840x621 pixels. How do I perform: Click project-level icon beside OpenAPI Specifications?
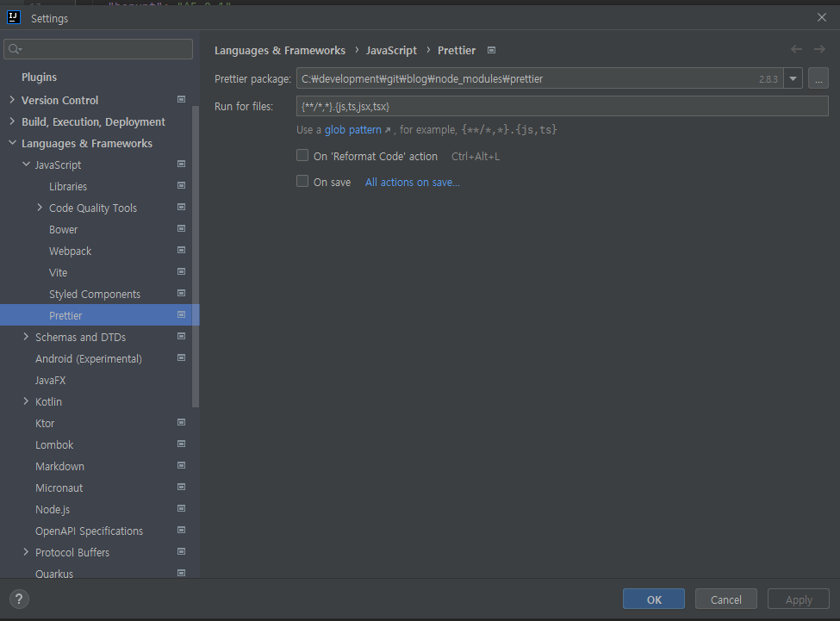click(x=181, y=530)
